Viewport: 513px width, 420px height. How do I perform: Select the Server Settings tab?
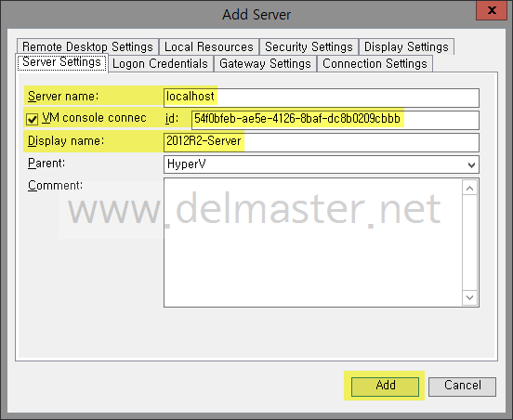[x=62, y=62]
